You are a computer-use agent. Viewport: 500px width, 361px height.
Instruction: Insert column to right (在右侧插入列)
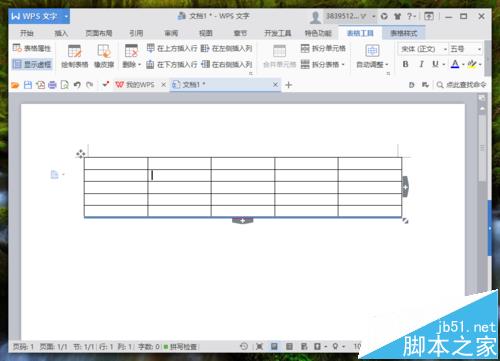pyautogui.click(x=227, y=64)
